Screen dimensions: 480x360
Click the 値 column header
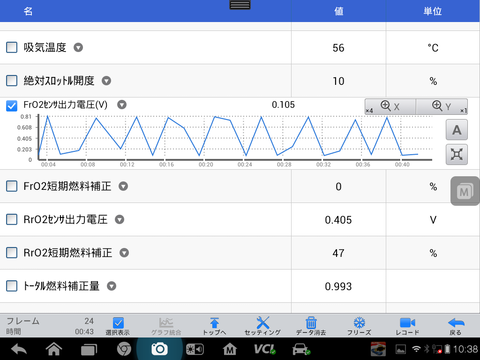tap(339, 11)
